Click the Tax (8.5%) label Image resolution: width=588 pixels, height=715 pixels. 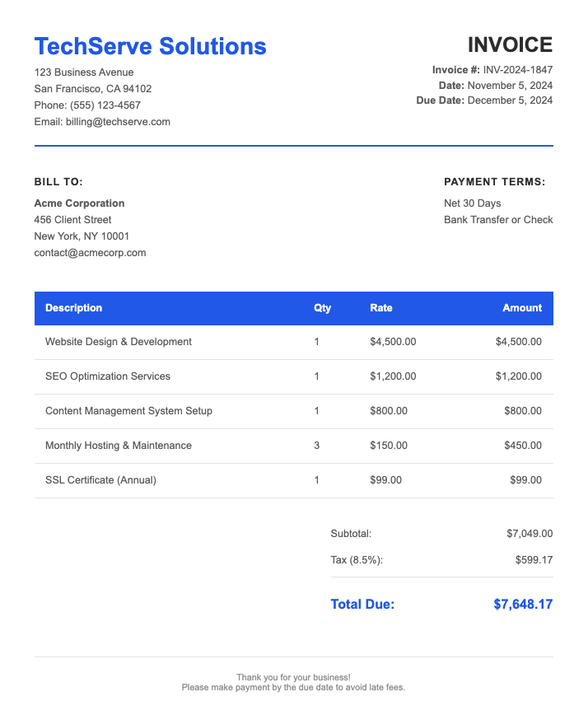click(x=357, y=560)
